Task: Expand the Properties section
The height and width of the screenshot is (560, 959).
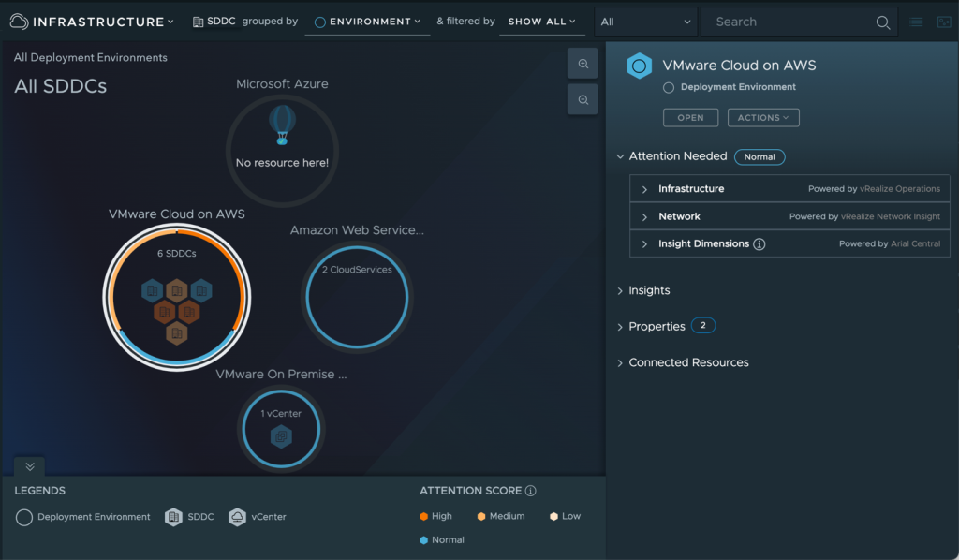Action: coord(620,327)
